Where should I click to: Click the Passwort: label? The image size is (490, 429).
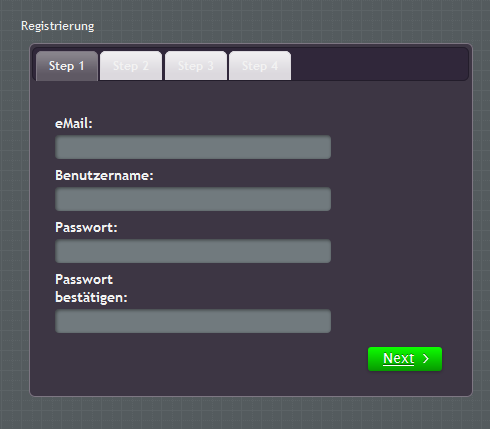(x=86, y=228)
